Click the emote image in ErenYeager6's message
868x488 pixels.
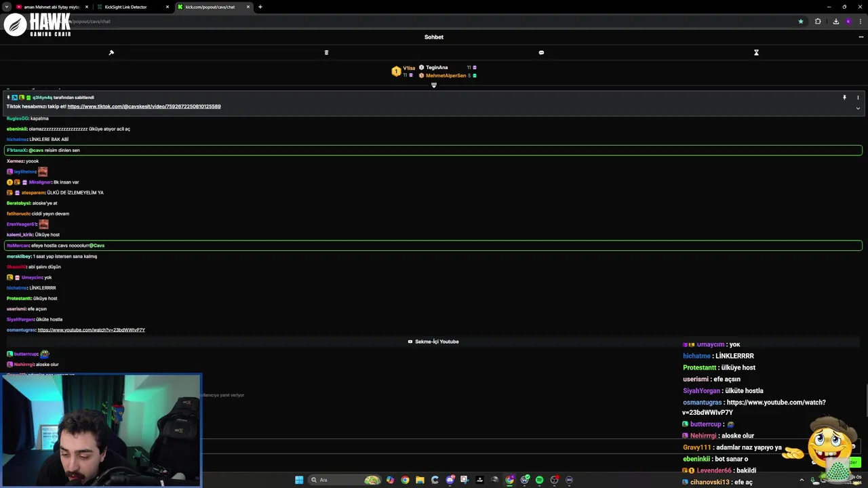(43, 224)
